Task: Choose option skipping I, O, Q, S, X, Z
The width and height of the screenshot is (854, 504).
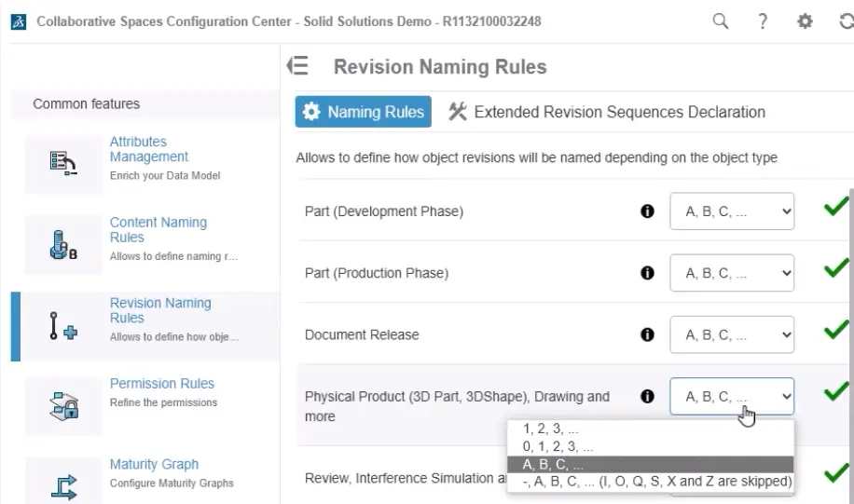Action: coord(651,482)
